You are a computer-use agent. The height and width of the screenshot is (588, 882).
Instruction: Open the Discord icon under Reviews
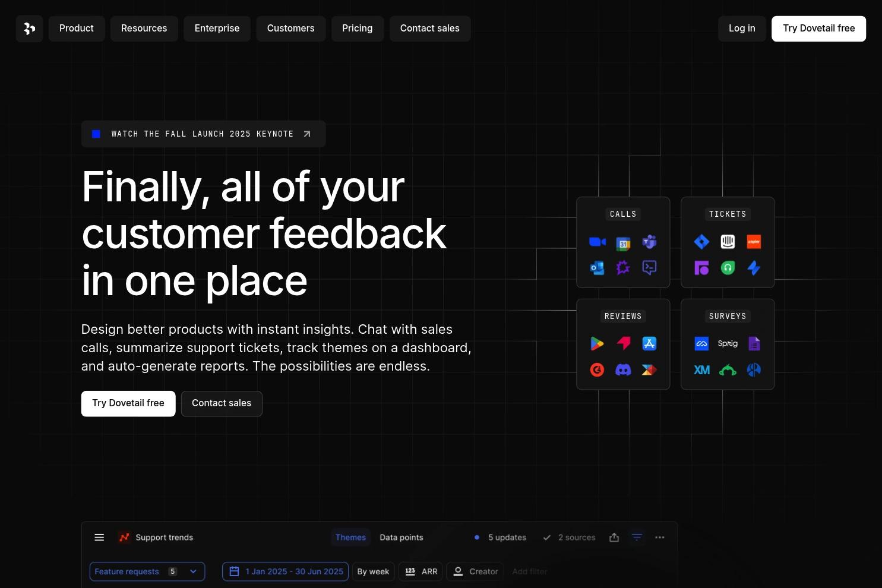pos(623,370)
